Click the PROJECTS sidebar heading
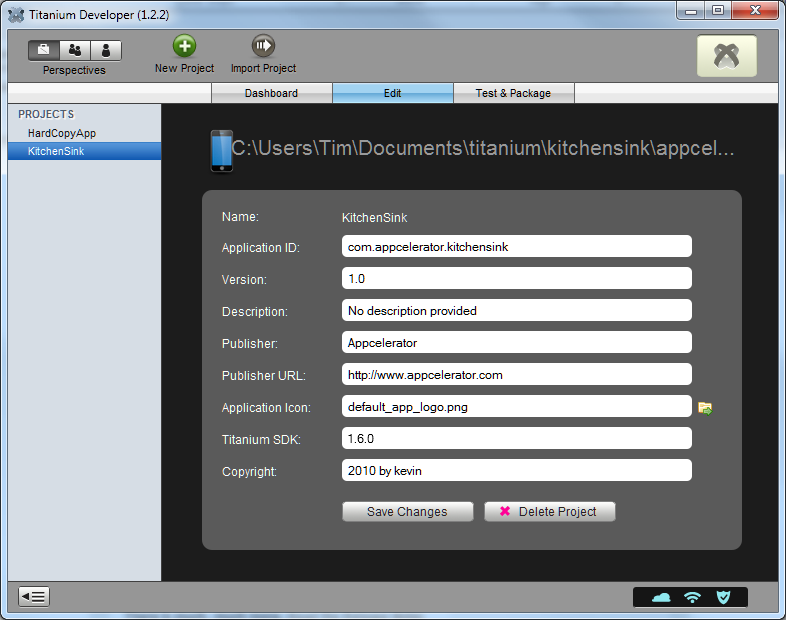Viewport: 786px width, 620px height. (46, 114)
